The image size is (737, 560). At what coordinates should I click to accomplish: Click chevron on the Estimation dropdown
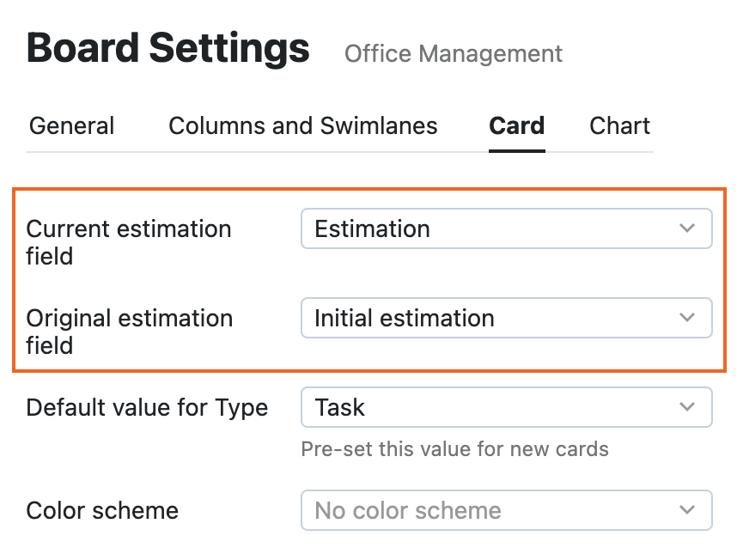tap(686, 229)
